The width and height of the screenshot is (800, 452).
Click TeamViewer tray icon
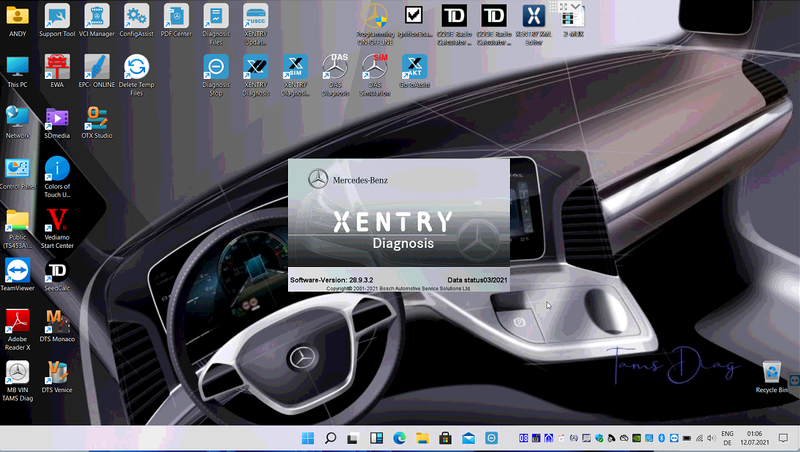(674, 438)
